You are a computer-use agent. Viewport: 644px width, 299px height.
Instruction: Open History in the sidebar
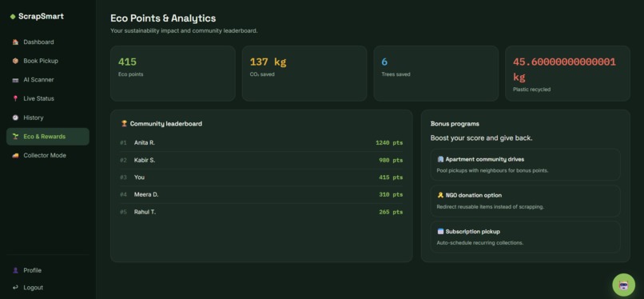point(48,118)
